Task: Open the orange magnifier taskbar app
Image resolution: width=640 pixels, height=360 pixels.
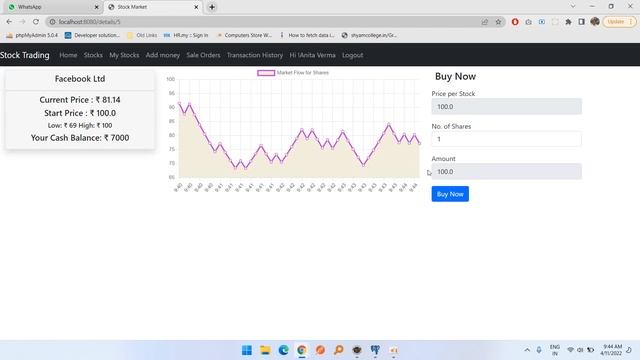Action: click(339, 350)
